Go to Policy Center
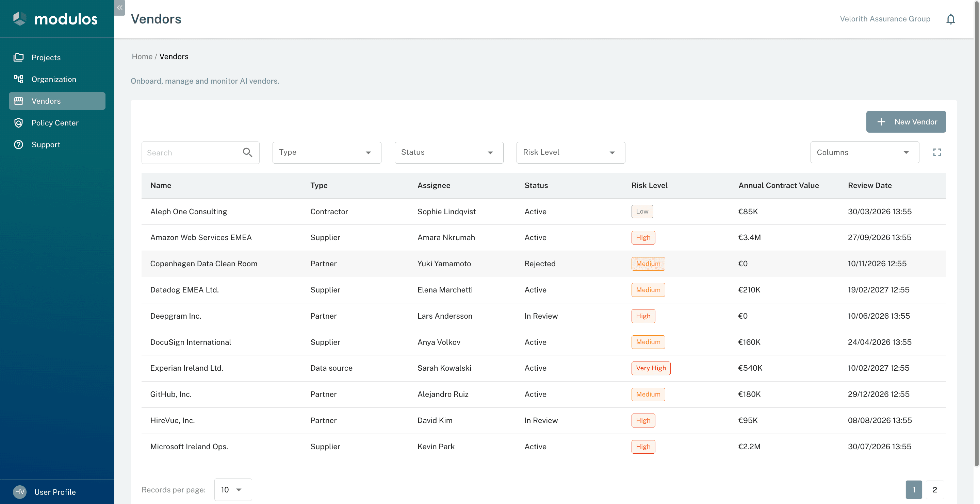 click(x=57, y=123)
